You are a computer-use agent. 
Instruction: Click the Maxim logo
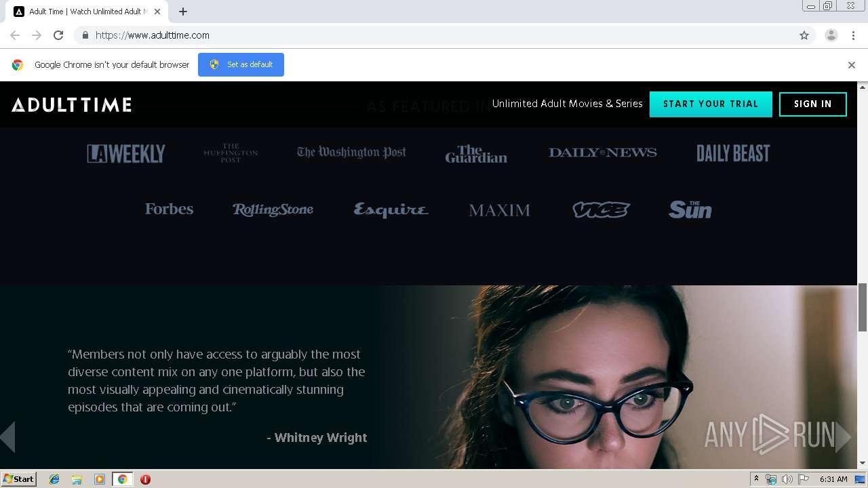click(x=500, y=210)
